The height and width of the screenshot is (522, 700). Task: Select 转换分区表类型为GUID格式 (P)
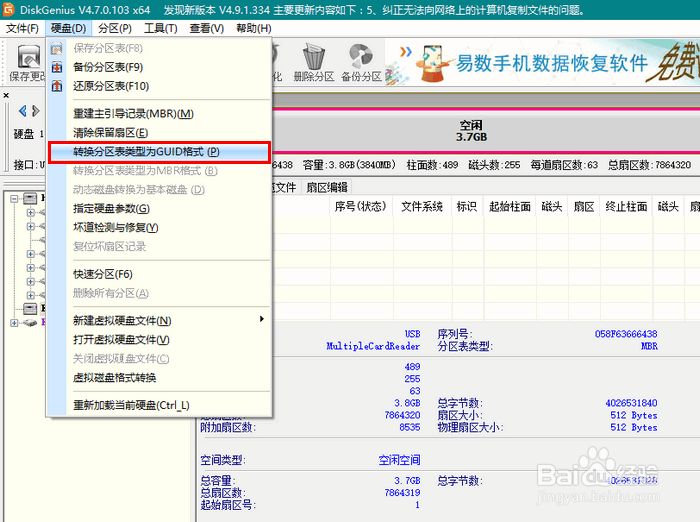(x=159, y=152)
